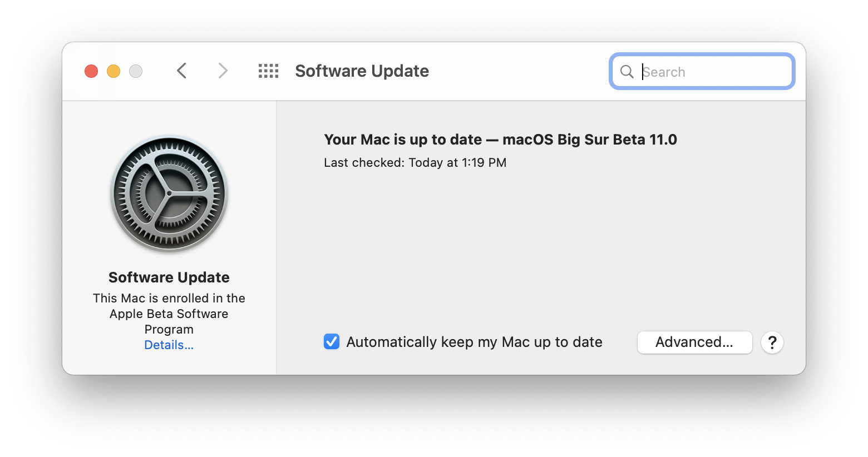868x457 pixels.
Task: Open the Advanced… options
Action: 694,342
